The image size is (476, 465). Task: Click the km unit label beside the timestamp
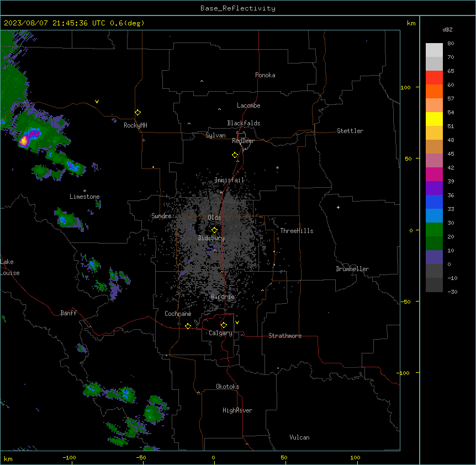pos(411,23)
